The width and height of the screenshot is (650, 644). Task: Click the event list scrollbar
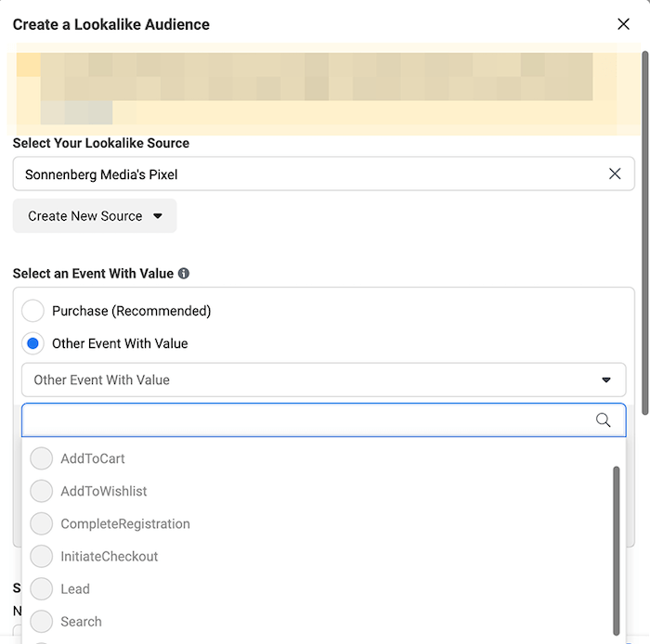click(617, 551)
